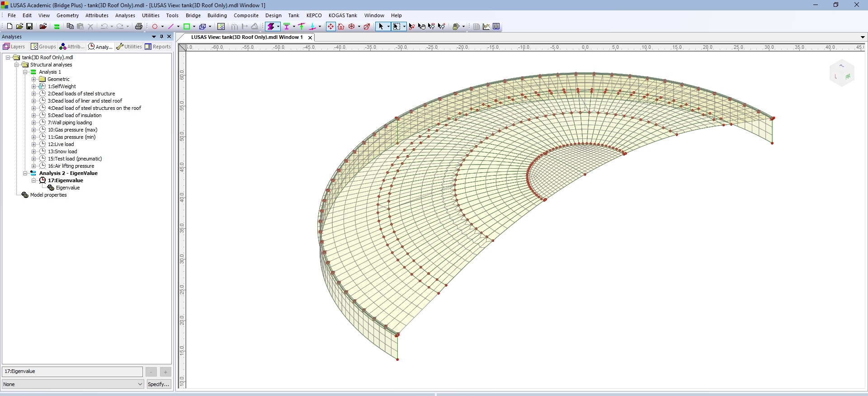Open the KOGAS Tank menu
868x396 pixels.
tap(343, 15)
